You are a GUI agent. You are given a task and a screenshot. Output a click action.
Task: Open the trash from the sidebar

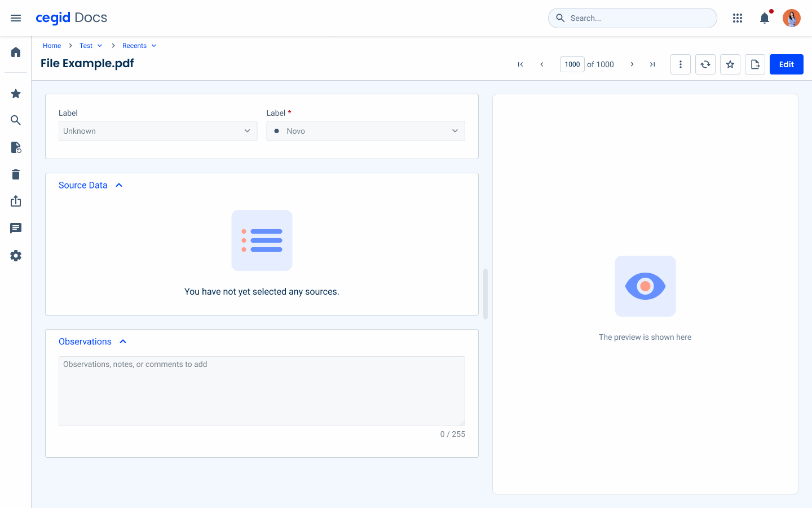pos(15,174)
